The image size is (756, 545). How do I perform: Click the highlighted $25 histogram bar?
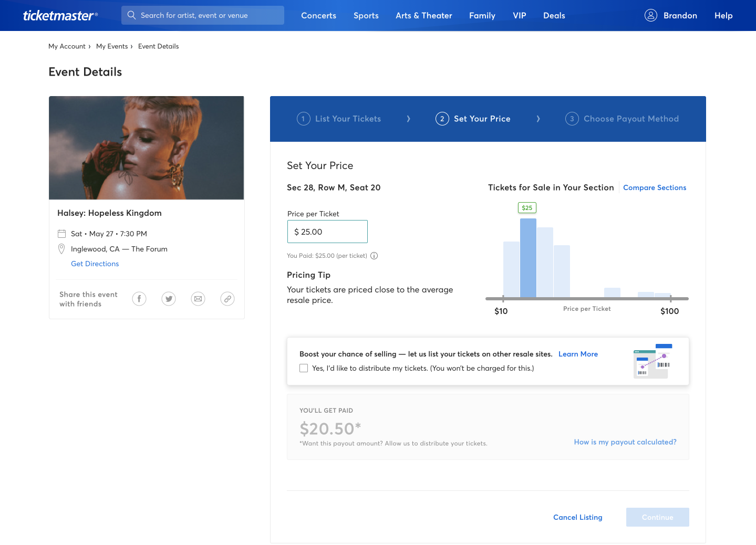point(528,258)
